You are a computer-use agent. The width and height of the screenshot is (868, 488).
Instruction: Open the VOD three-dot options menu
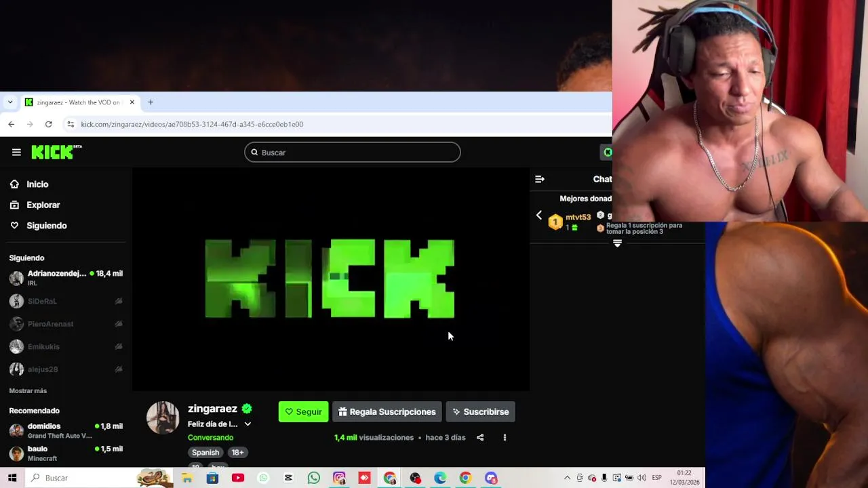click(505, 438)
